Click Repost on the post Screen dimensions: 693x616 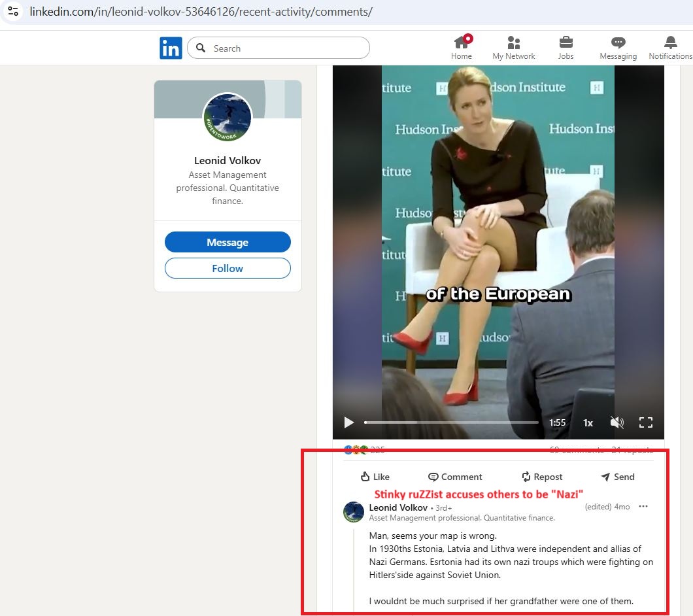(541, 477)
